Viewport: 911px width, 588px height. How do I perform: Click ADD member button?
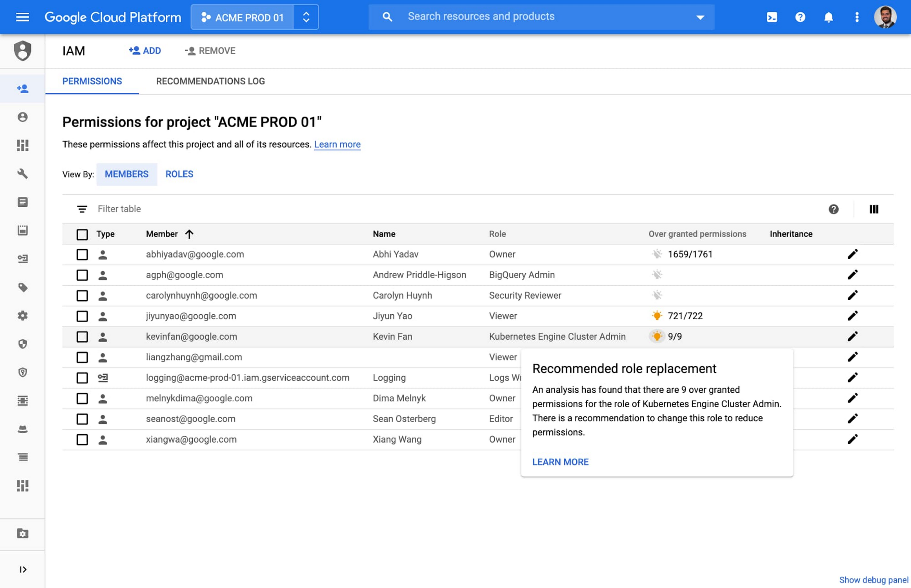click(x=144, y=51)
